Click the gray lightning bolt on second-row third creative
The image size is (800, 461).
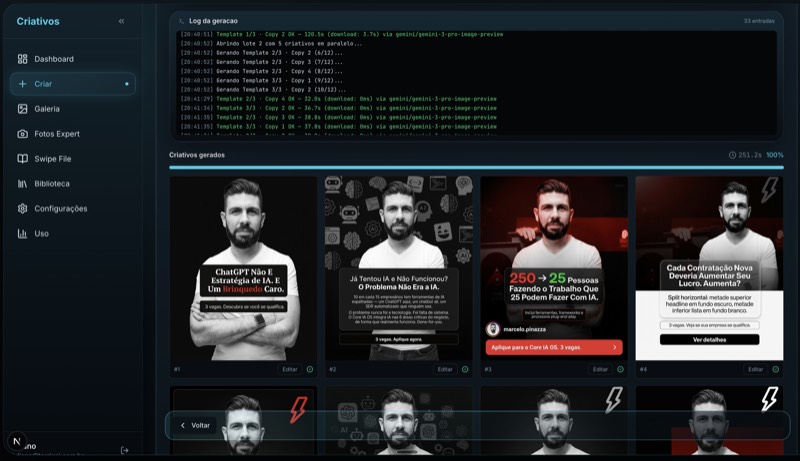(x=614, y=399)
